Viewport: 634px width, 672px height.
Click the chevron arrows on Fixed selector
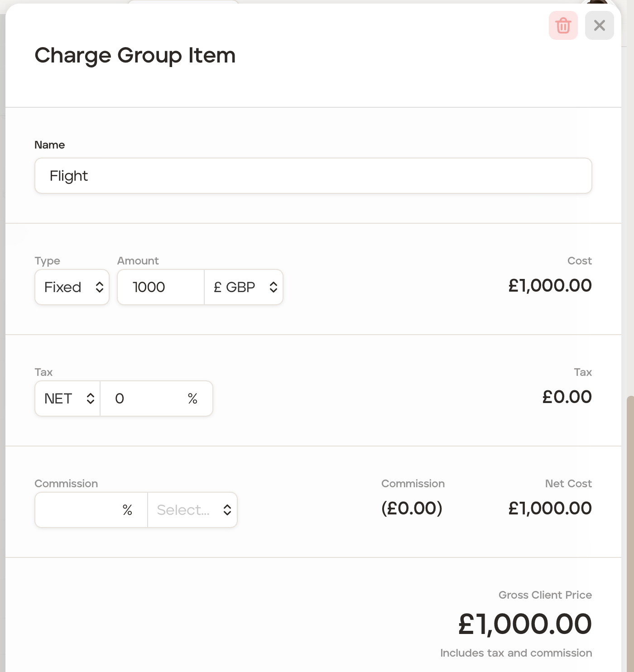(x=100, y=287)
